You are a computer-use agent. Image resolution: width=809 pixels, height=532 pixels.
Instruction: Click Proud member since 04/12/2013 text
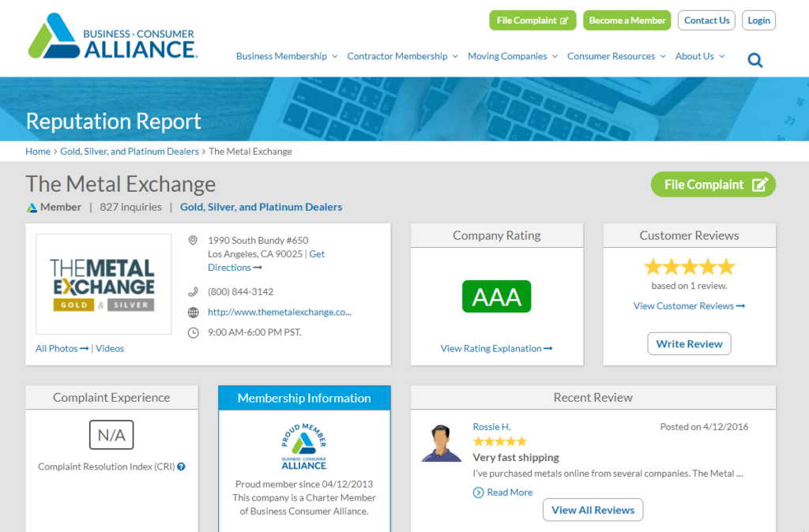coord(304,484)
